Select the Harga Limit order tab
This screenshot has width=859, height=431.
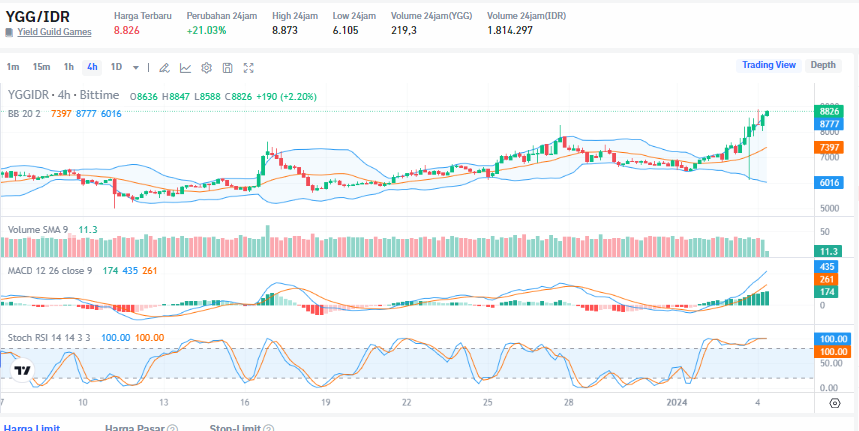click(x=31, y=428)
